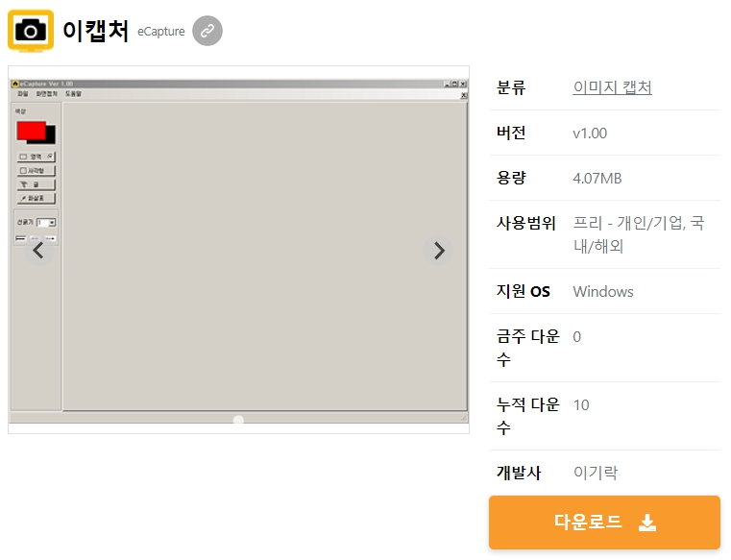
Task: Click the 분류 label
Action: pos(511,87)
